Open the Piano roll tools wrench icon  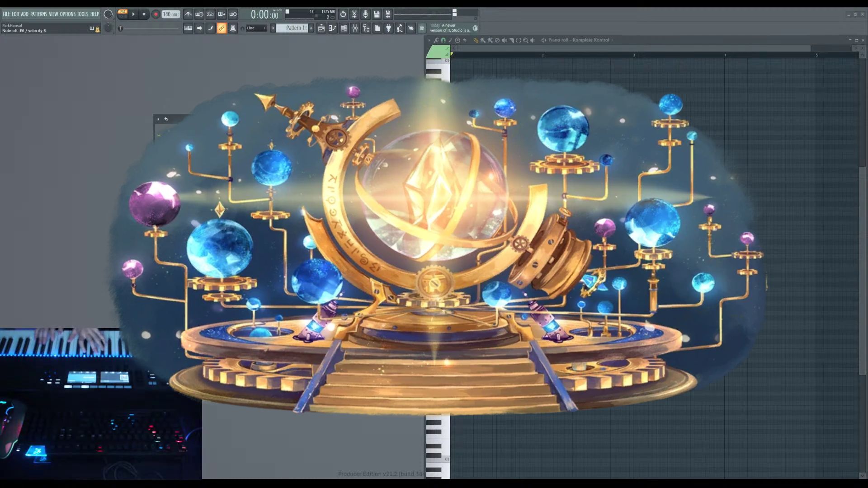point(436,40)
